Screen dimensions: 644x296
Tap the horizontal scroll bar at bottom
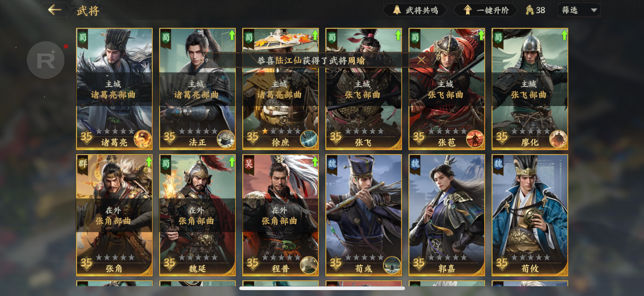tap(322, 288)
